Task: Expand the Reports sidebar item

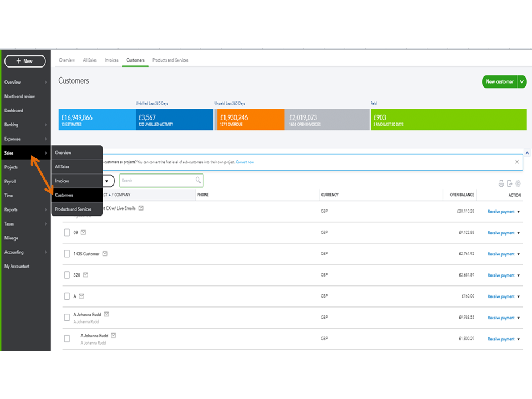Action: (x=25, y=209)
